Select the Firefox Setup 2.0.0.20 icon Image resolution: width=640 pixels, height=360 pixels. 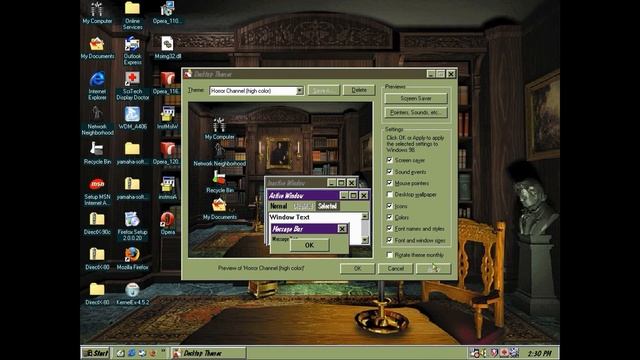132,226
